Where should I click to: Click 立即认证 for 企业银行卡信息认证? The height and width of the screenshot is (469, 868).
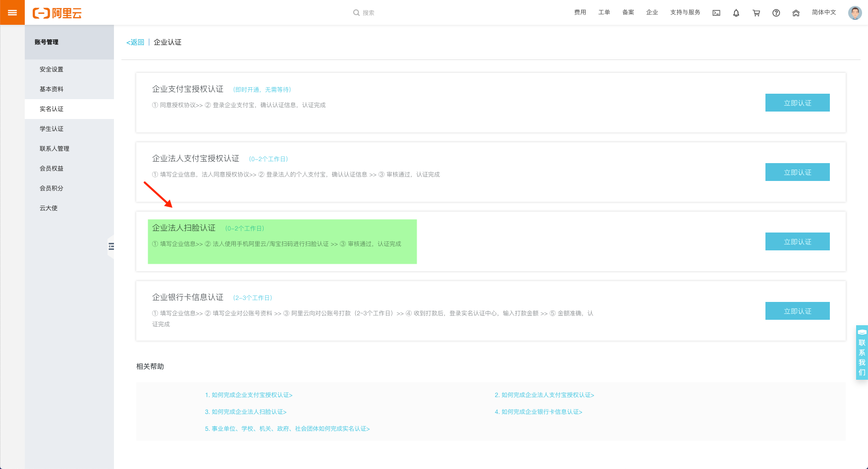797,311
